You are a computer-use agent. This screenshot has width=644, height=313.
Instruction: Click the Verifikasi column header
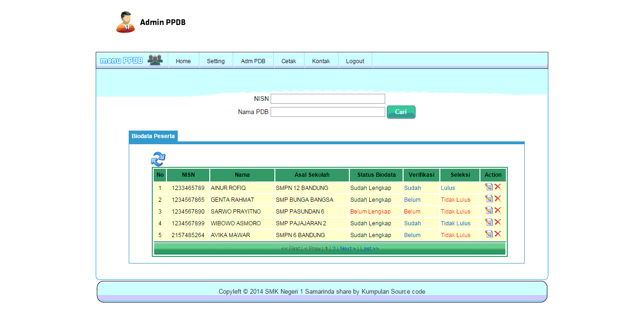421,175
